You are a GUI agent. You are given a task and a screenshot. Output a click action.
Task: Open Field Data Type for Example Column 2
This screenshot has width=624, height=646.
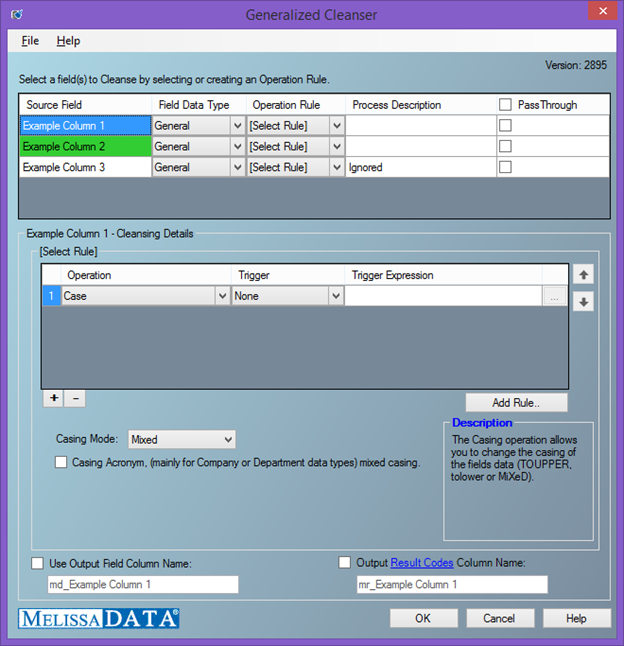(x=236, y=147)
